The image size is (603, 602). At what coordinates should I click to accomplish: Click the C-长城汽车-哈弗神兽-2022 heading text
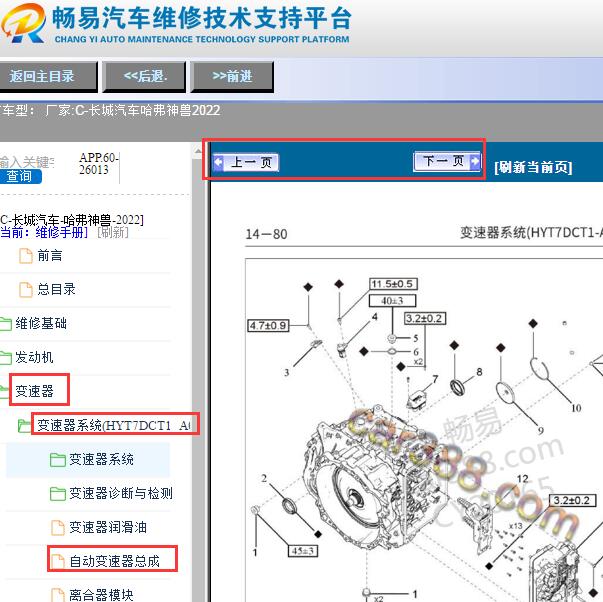(72, 220)
